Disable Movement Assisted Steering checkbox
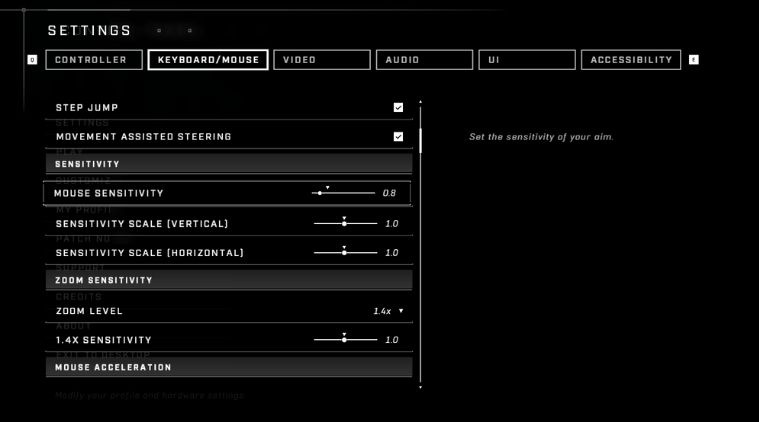 pos(398,136)
